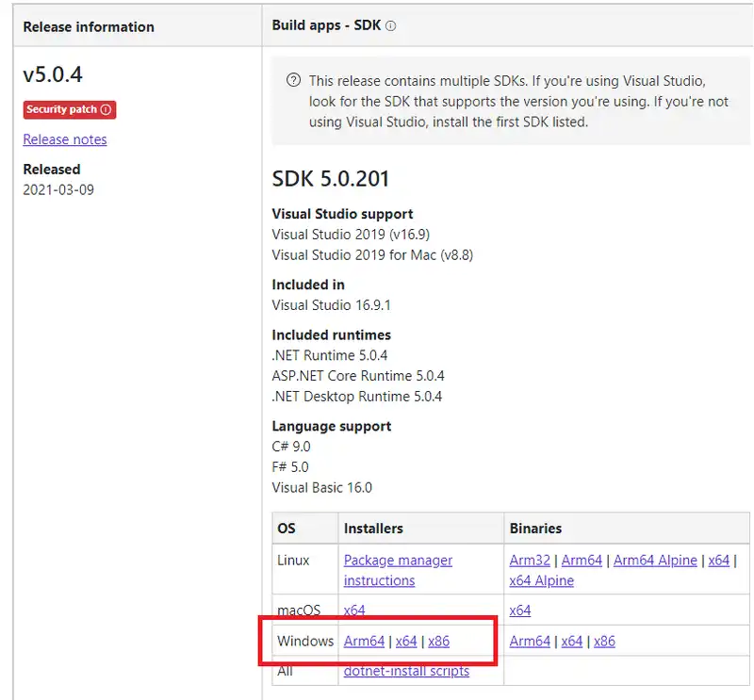Download the Windows x64 installer
Viewport: 754px width, 700px height.
click(x=406, y=642)
